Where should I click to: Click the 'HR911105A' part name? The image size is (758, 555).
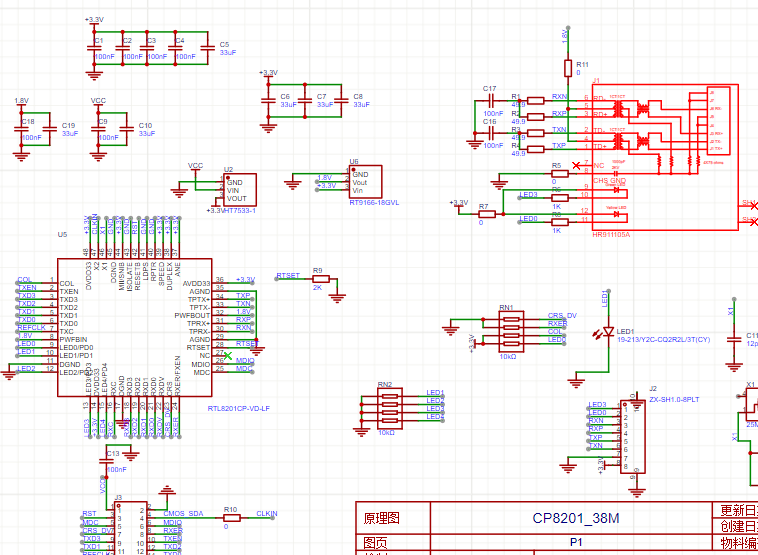point(611,234)
